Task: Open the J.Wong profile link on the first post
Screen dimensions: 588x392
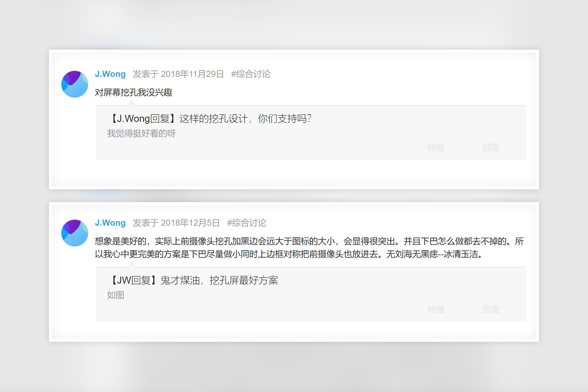Action: point(110,74)
